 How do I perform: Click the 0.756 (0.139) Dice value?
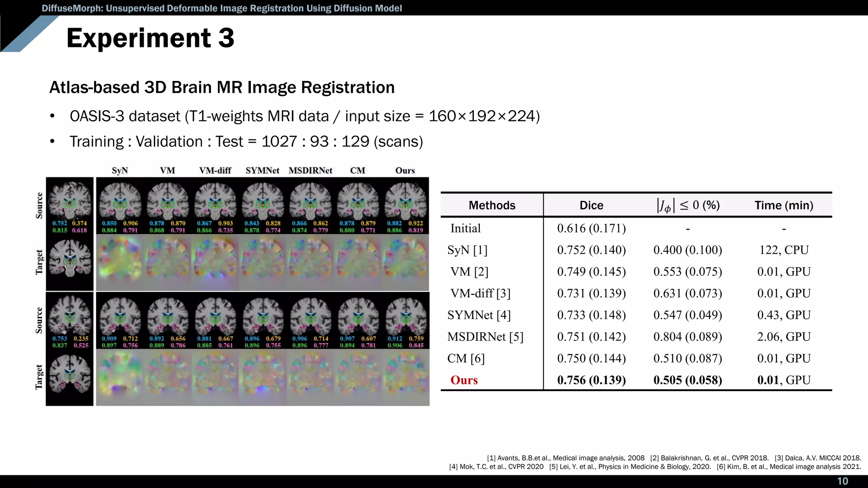(x=591, y=380)
